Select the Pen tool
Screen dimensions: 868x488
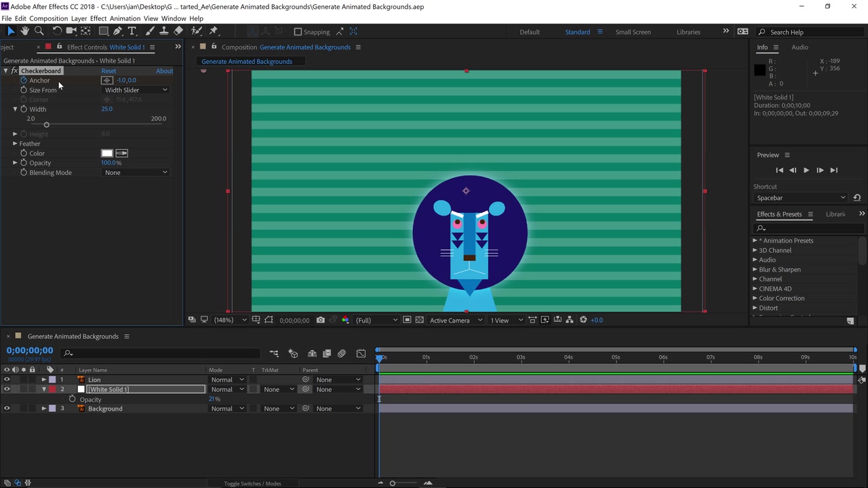(x=117, y=31)
